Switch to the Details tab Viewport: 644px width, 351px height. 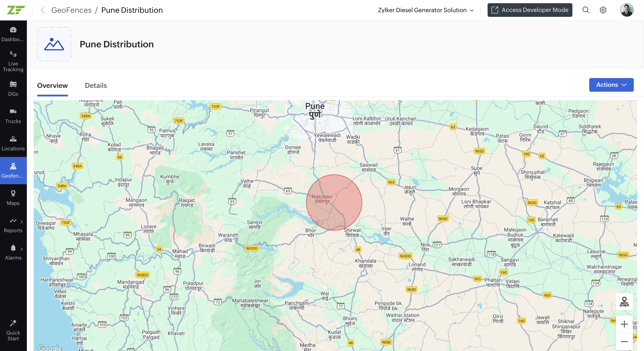click(96, 86)
